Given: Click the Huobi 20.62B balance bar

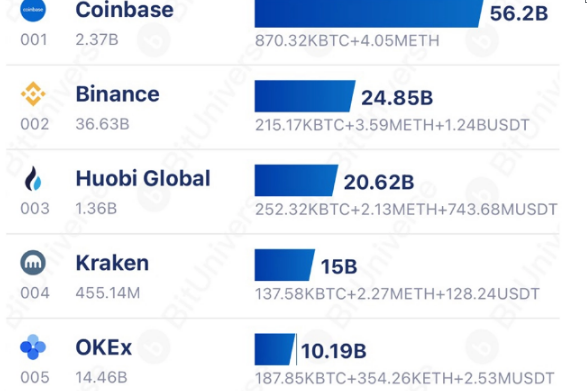Looking at the screenshot, I should tap(296, 180).
